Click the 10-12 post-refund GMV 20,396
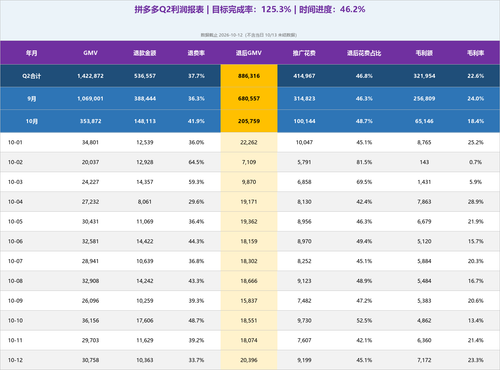Screen dimensions: 500x370 point(249,360)
